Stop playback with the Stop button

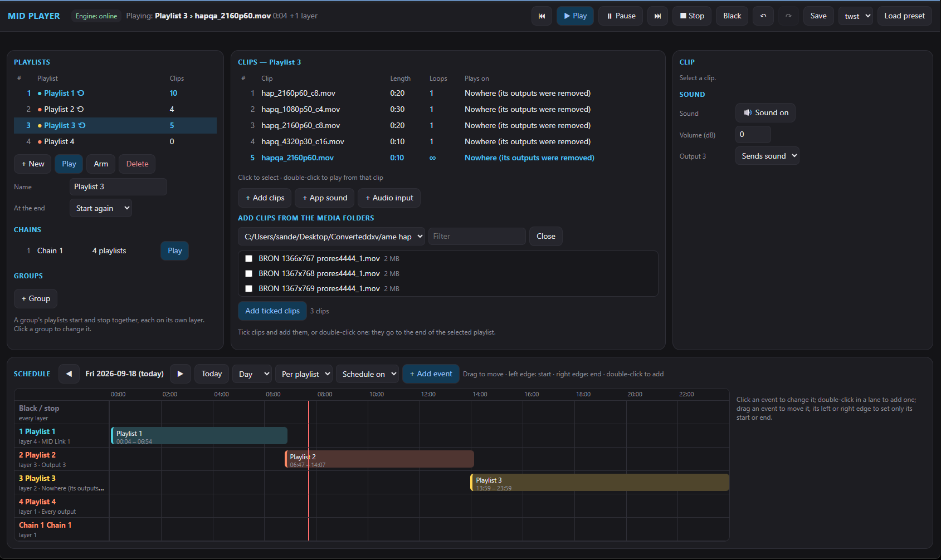click(692, 16)
